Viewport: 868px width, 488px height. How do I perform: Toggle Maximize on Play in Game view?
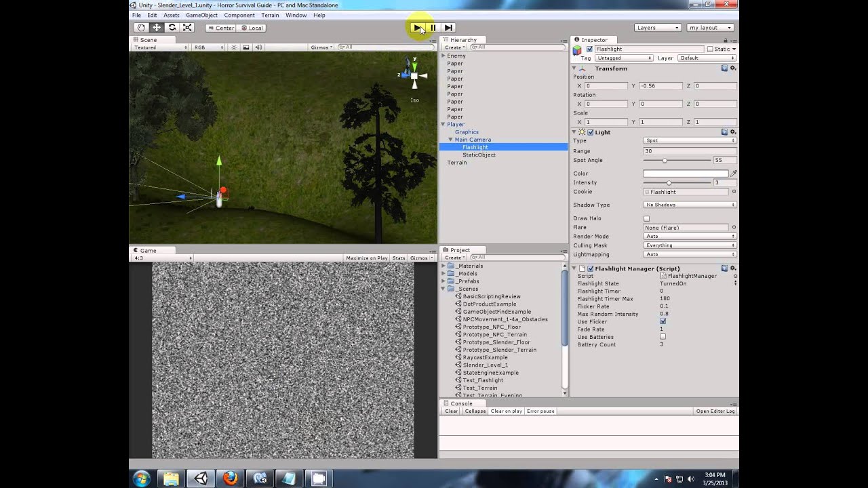click(x=366, y=258)
